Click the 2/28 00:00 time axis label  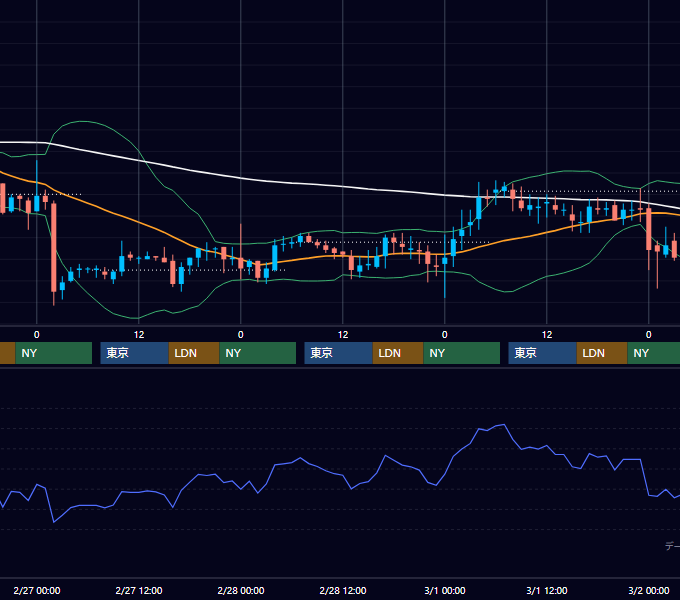pyautogui.click(x=241, y=590)
